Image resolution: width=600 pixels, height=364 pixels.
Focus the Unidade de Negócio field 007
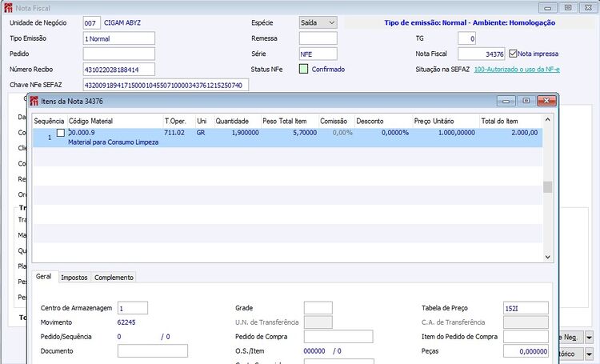(91, 23)
